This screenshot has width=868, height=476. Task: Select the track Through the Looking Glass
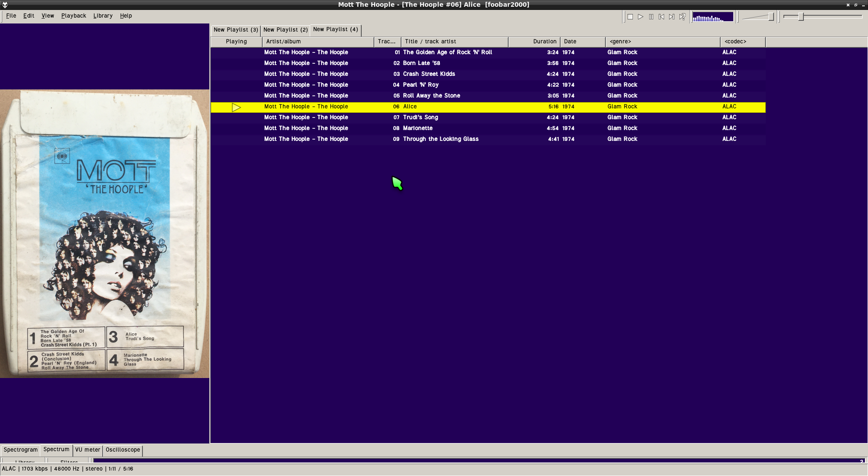[x=488, y=139]
